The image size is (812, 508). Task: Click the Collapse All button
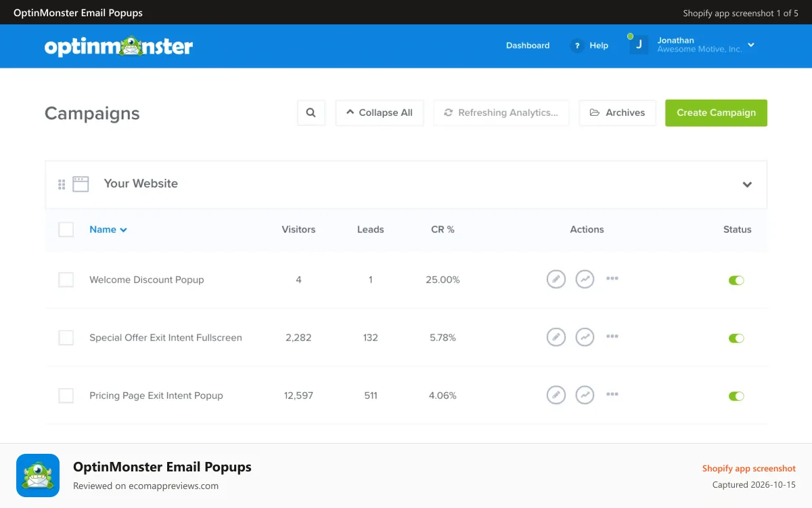[x=380, y=113]
